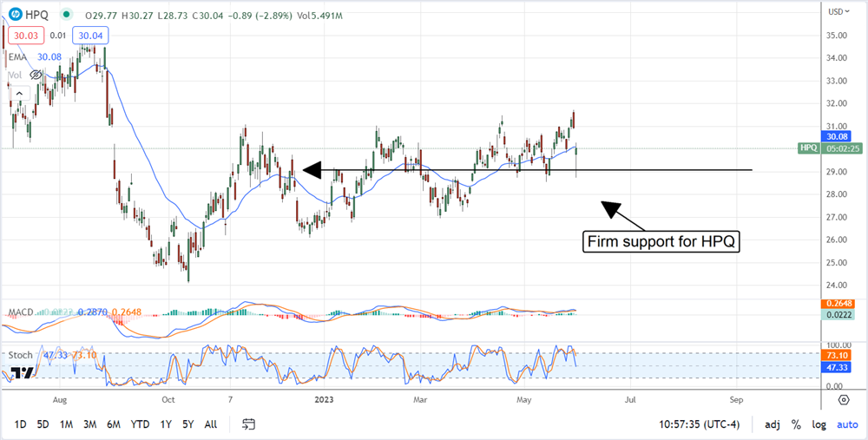This screenshot has width=868, height=440.
Task: Toggle the adj dividend adjustment option
Action: coord(773,425)
